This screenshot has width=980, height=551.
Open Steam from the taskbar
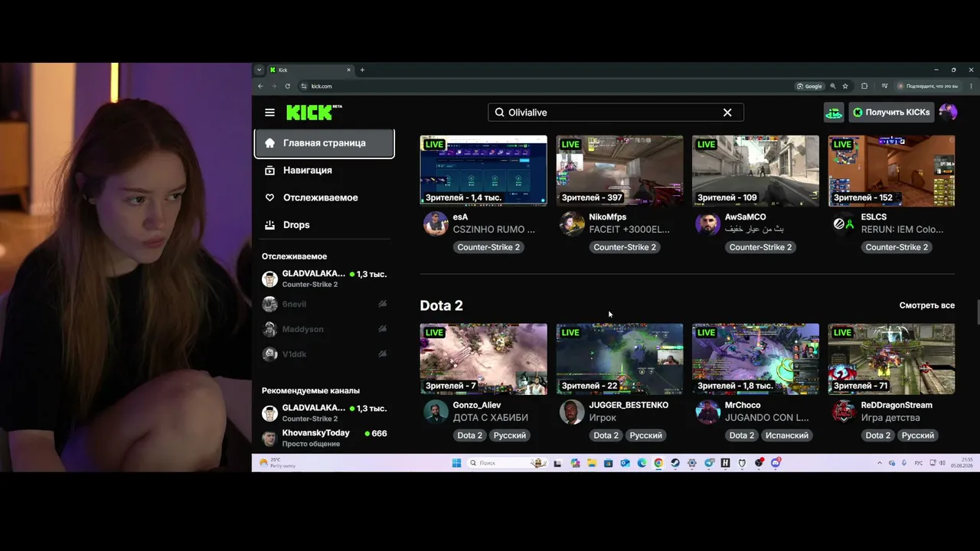point(675,463)
